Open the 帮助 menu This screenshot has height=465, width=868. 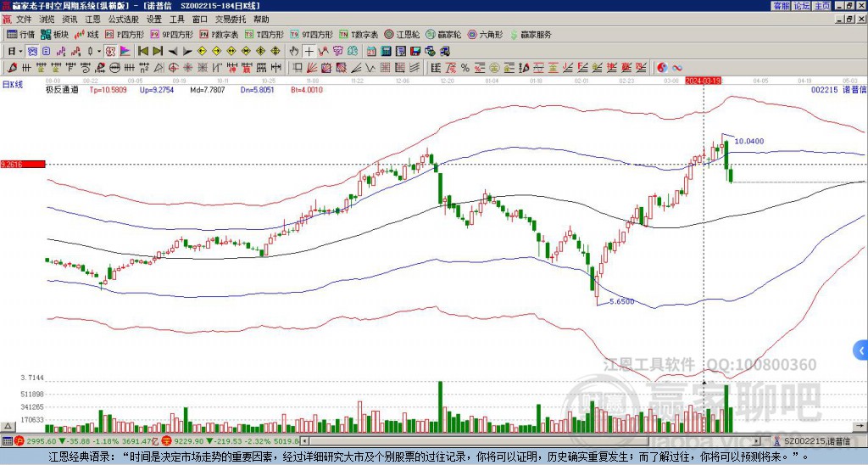tap(261, 20)
